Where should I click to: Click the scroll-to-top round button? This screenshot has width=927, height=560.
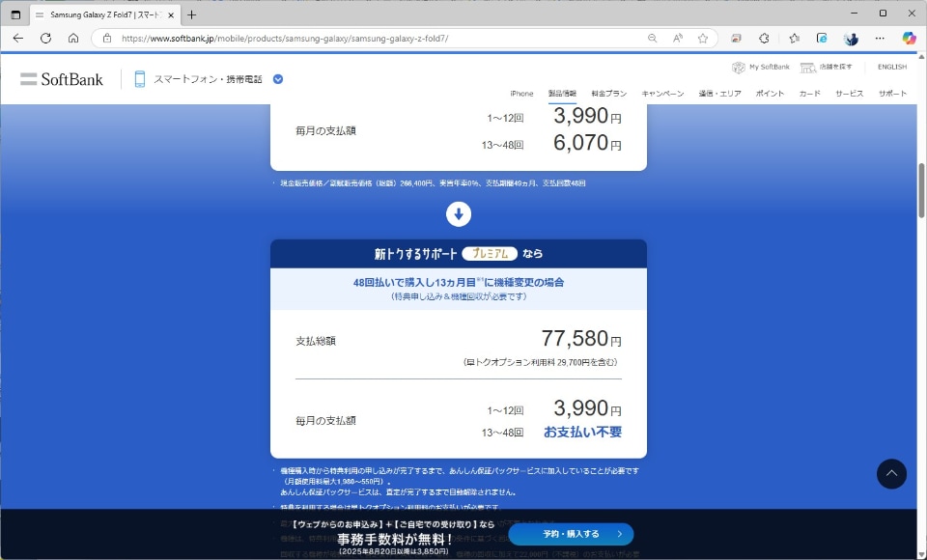(x=891, y=474)
